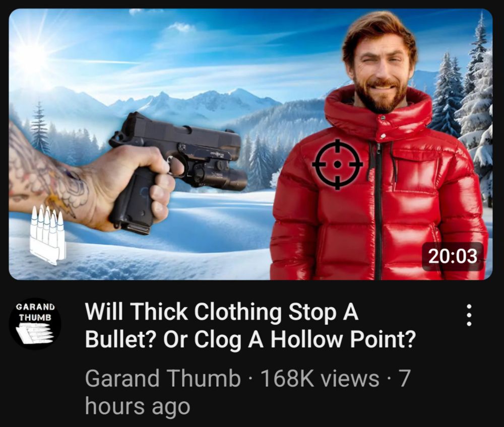The image size is (504, 427).
Task: Click the white ammo clip watermark logo
Action: 47,234
